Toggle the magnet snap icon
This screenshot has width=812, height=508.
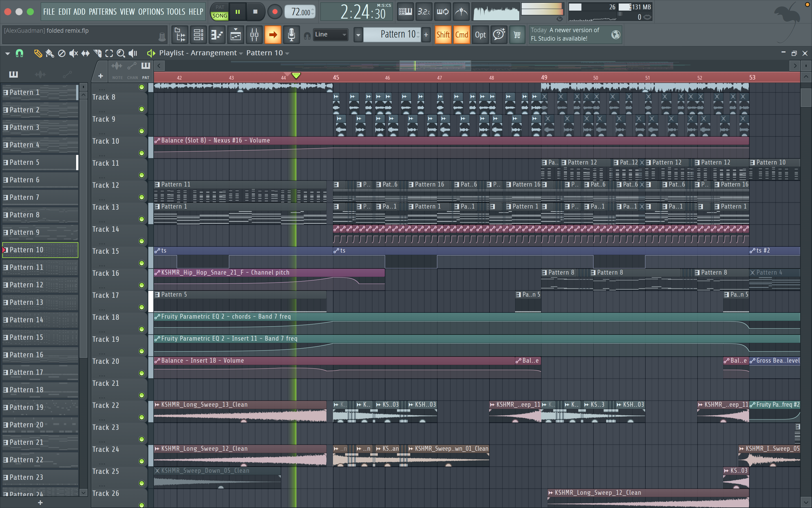19,53
